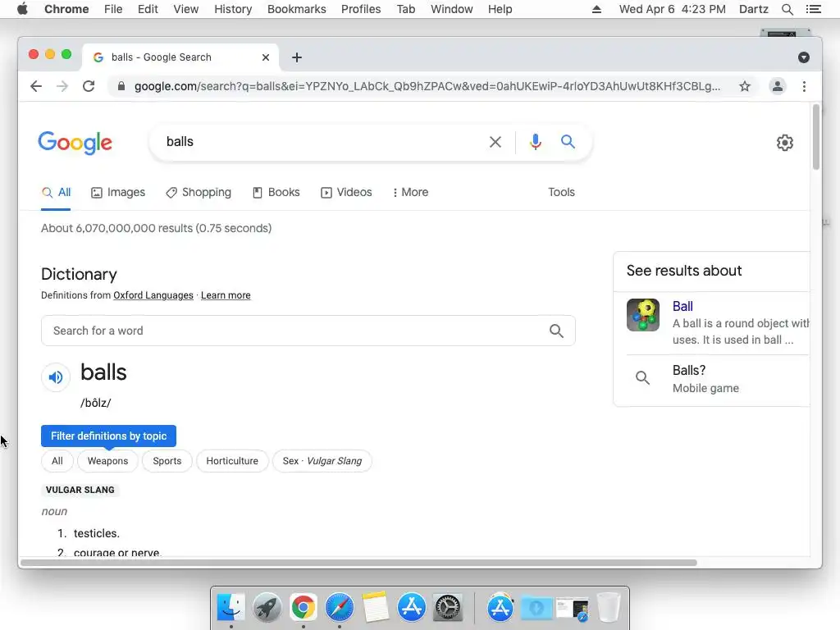
Task: Open Launchpad from the Dock
Action: [x=267, y=607]
